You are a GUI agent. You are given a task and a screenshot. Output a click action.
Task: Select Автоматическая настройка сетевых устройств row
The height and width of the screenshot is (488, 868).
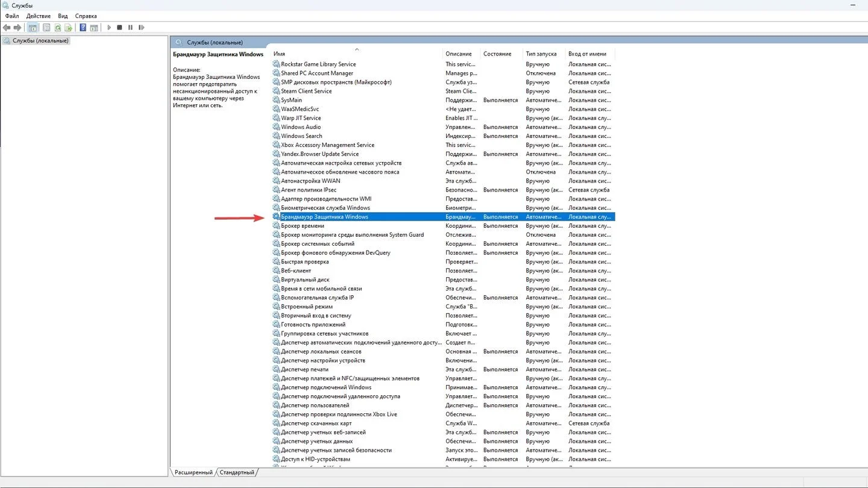(443, 163)
